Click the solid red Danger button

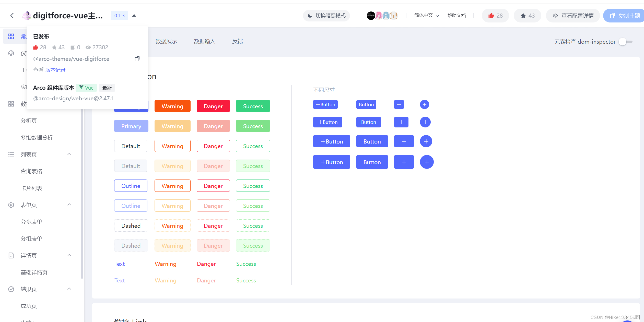(213, 106)
